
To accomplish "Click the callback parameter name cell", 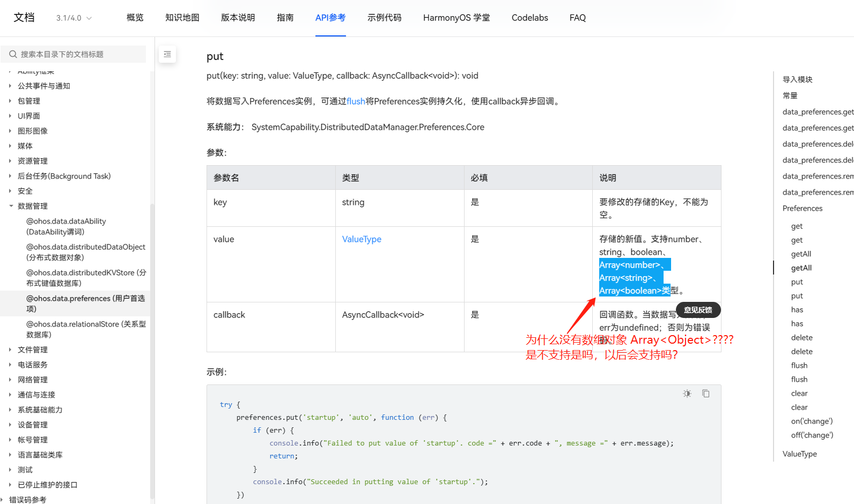I will pyautogui.click(x=271, y=327).
